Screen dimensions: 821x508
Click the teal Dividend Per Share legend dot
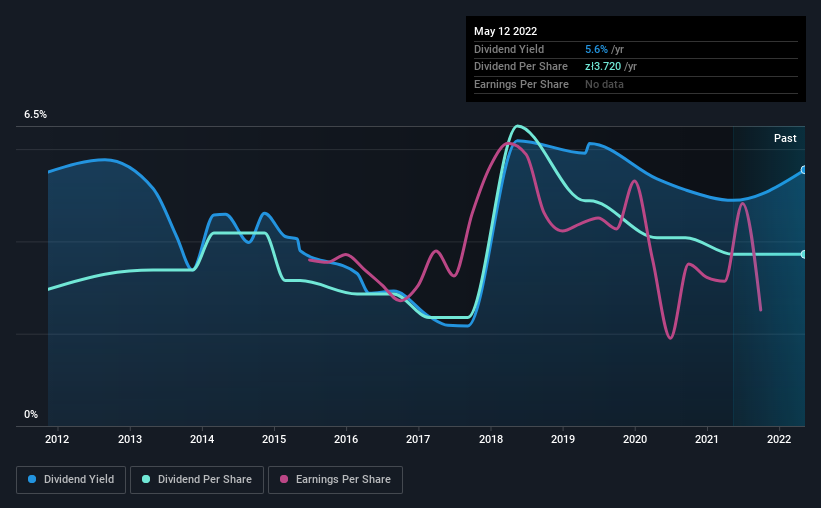(146, 479)
